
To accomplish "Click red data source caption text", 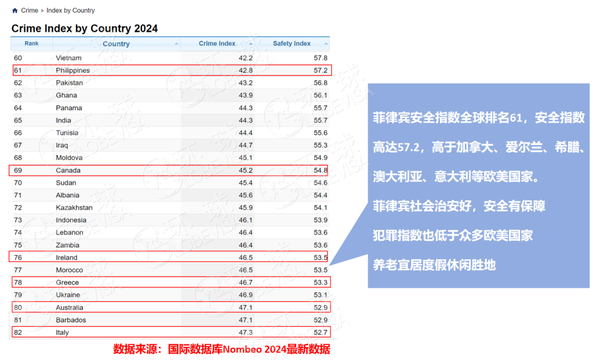I will tap(222, 349).
